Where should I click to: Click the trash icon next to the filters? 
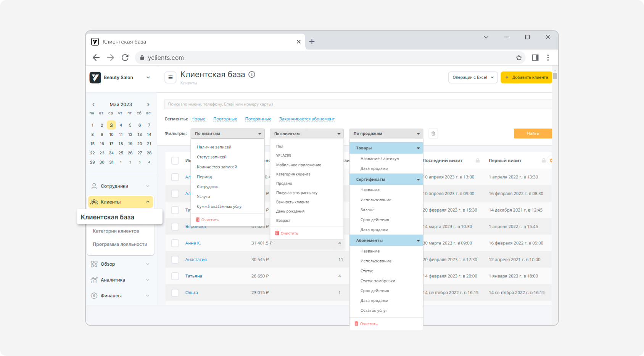coord(433,133)
